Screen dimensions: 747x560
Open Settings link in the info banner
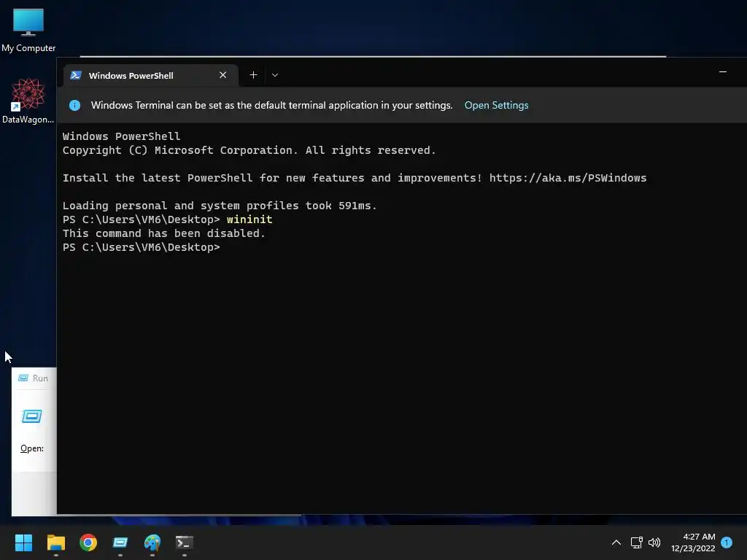point(496,105)
